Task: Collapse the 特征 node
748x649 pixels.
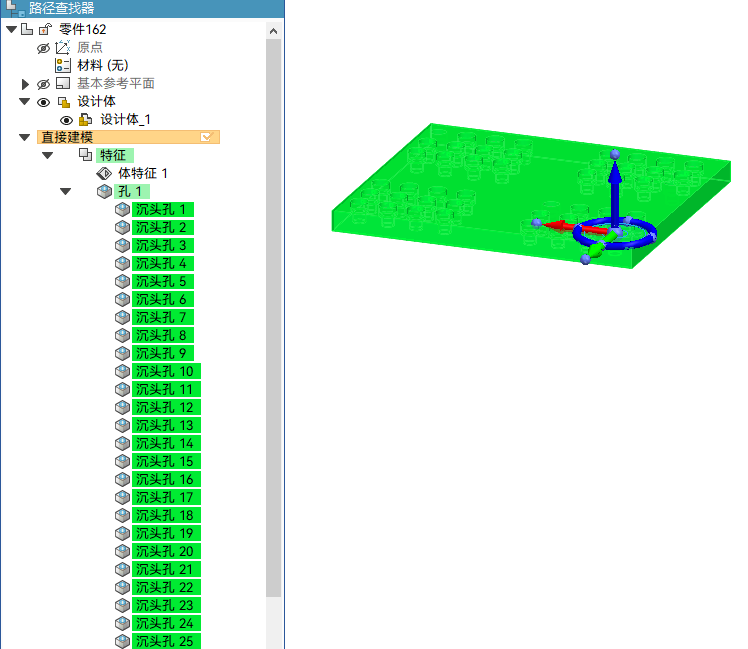Action: tap(47, 156)
